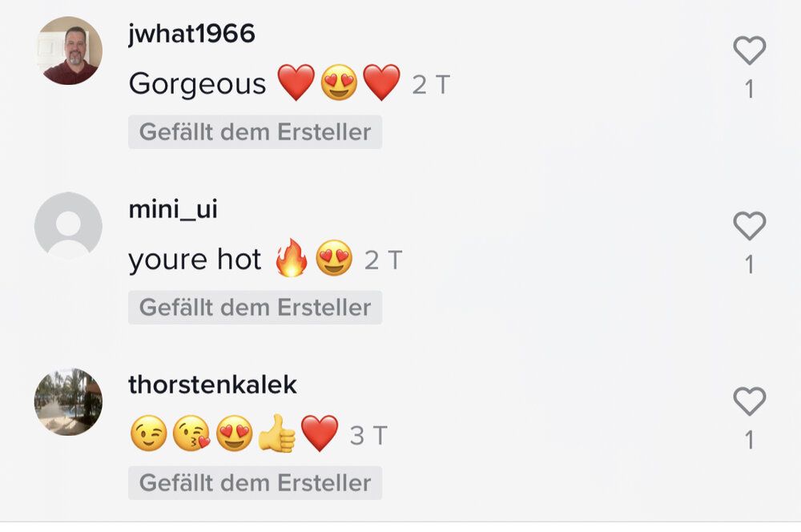The image size is (801, 532).
Task: Click the '2 T' timestamp beside Gorgeous
Action: coord(431,85)
